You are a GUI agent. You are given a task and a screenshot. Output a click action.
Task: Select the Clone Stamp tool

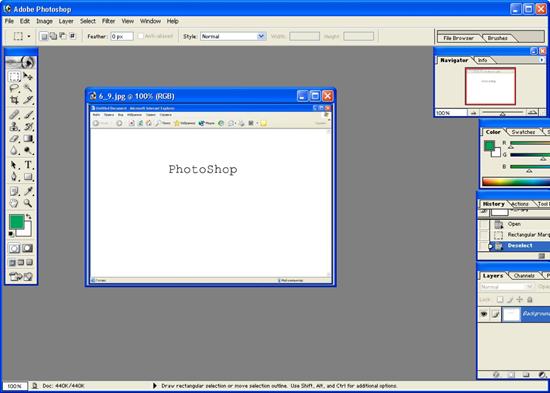14,127
